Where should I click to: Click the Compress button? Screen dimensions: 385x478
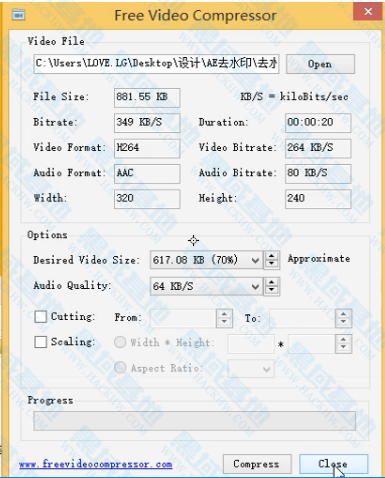[x=257, y=464]
